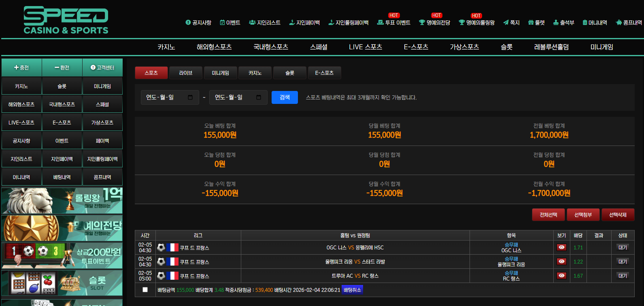
Task: Open start date calendar picker
Action: (x=190, y=97)
